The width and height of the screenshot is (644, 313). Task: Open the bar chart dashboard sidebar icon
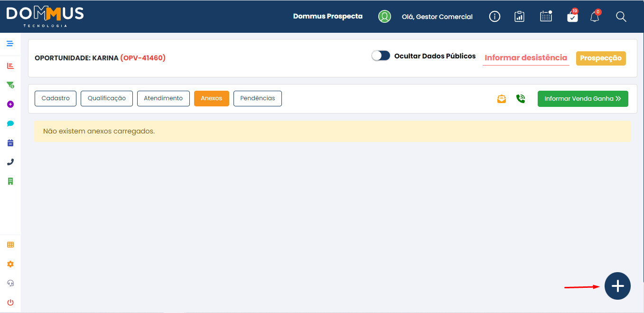pyautogui.click(x=10, y=66)
